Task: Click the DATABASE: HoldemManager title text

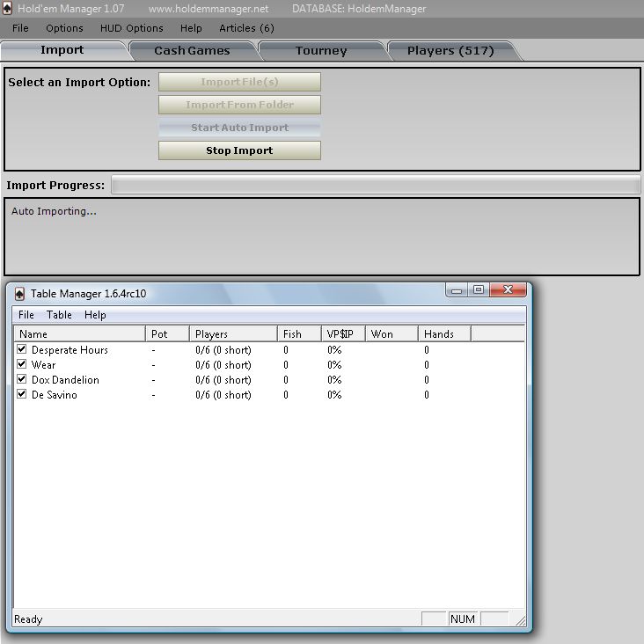Action: (359, 9)
